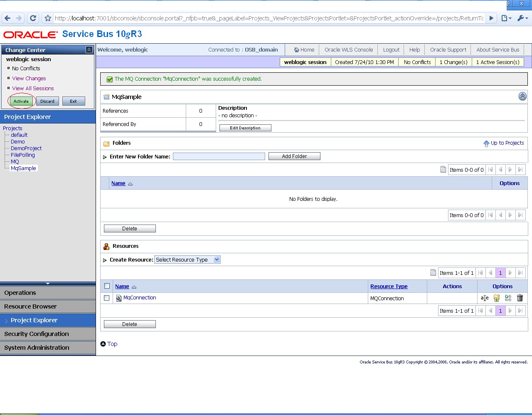Open the Oracle WLS Console link
532x415 pixels.
point(349,49)
